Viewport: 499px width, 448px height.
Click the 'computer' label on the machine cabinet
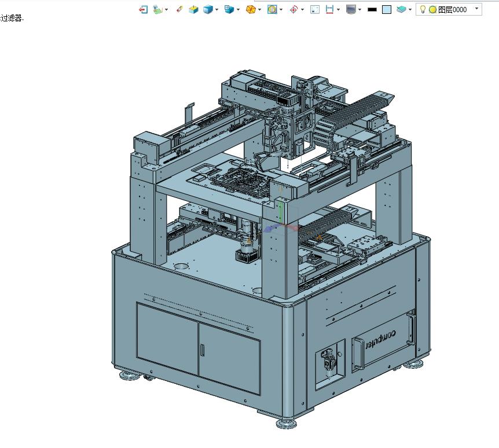pyautogui.click(x=380, y=340)
